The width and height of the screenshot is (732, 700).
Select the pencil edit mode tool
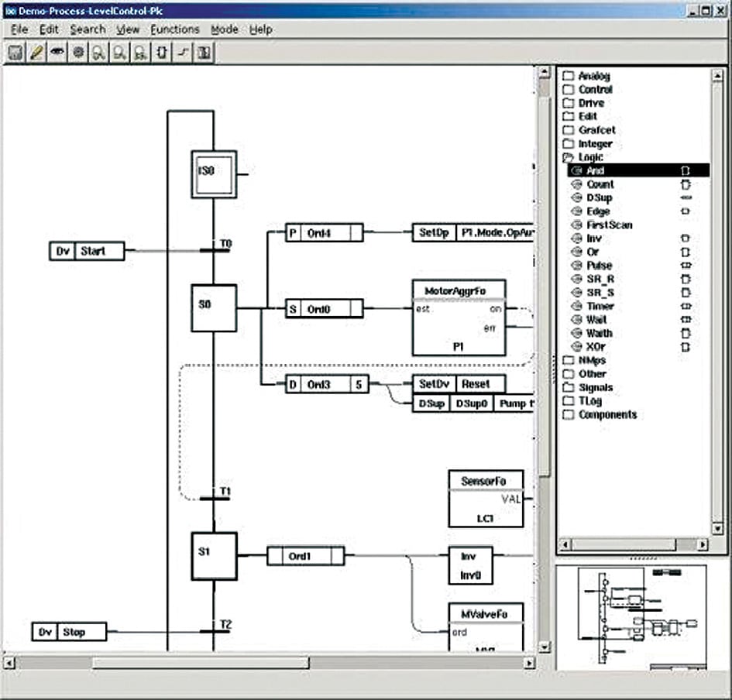click(x=36, y=53)
